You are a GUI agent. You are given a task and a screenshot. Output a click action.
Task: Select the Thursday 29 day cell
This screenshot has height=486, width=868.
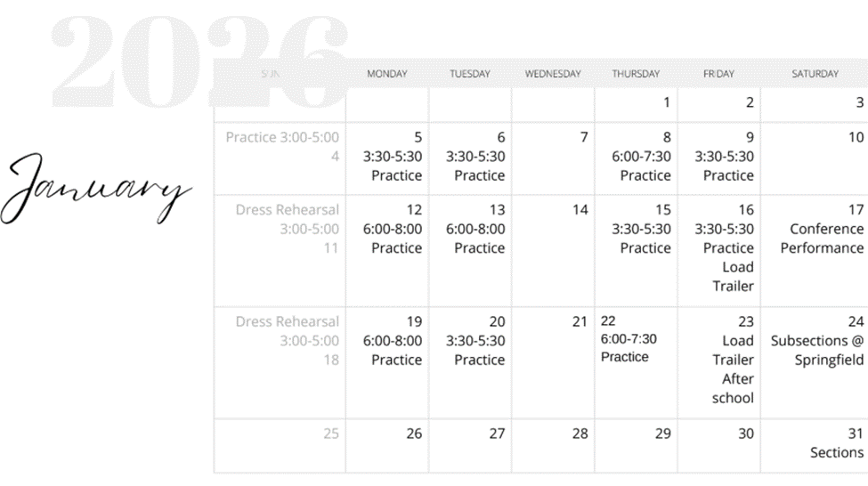(x=636, y=445)
